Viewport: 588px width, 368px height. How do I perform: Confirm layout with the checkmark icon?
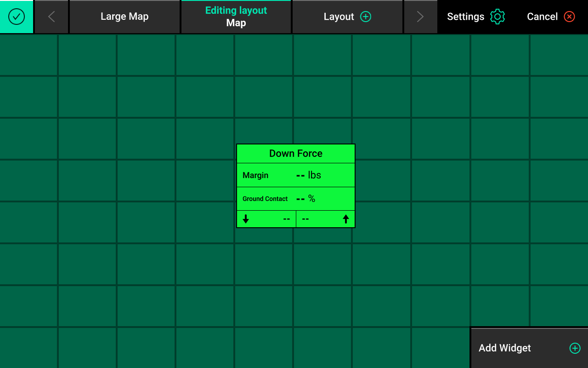[x=17, y=17]
